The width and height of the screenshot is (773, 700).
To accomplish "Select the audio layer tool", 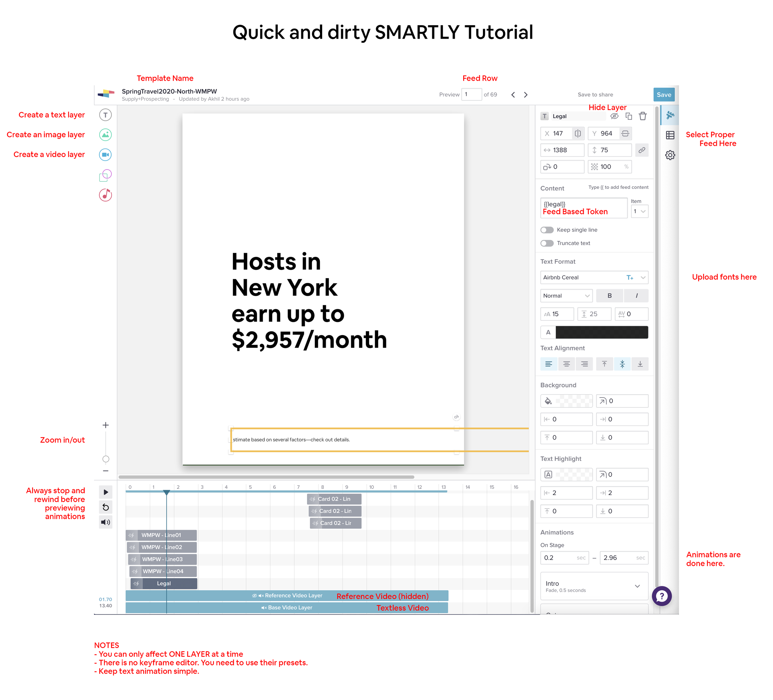I will coord(105,195).
